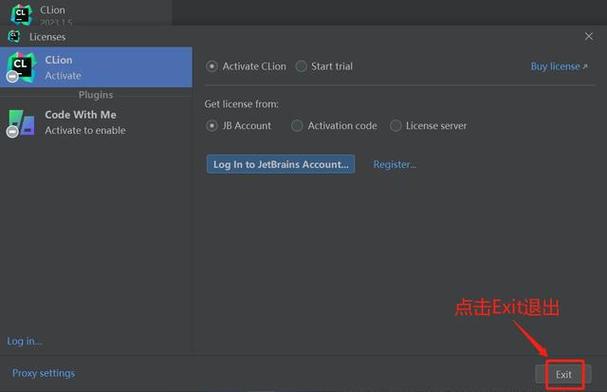The height and width of the screenshot is (392, 607).
Task: Open the Register link
Action: (394, 164)
